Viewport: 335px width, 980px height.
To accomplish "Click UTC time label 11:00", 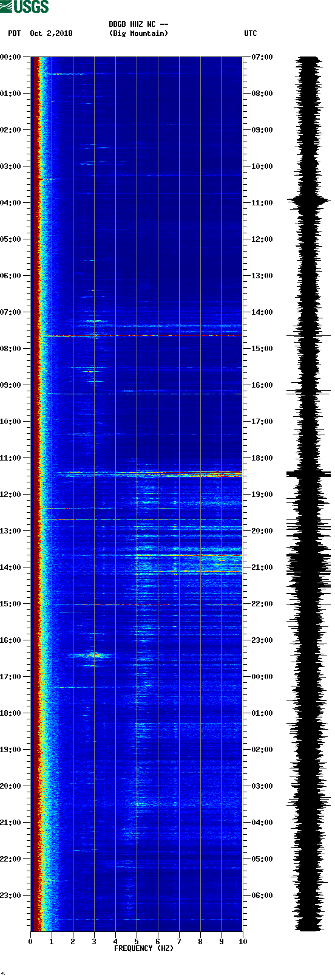I will point(262,203).
